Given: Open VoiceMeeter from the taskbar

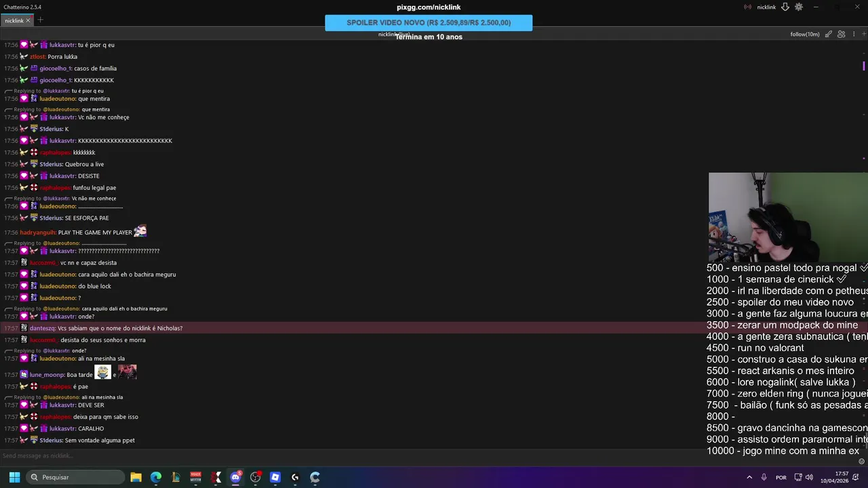Looking at the screenshot, I should 196,477.
